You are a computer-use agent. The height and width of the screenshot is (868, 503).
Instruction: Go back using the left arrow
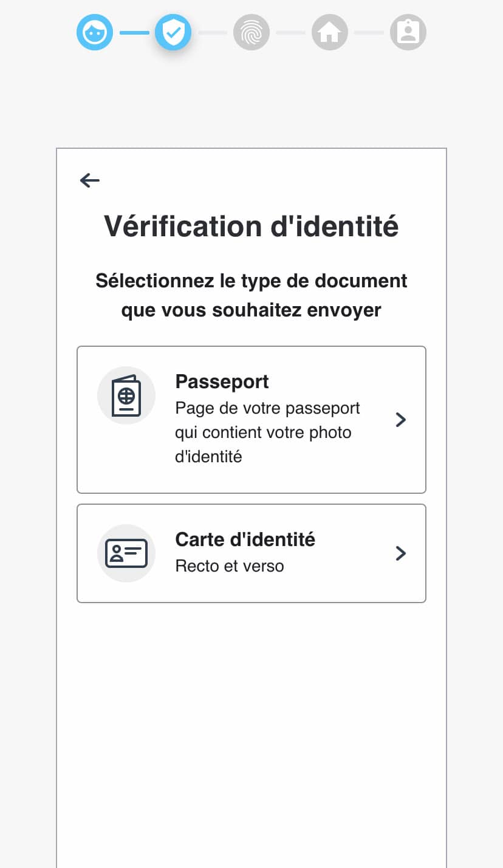[x=90, y=180]
